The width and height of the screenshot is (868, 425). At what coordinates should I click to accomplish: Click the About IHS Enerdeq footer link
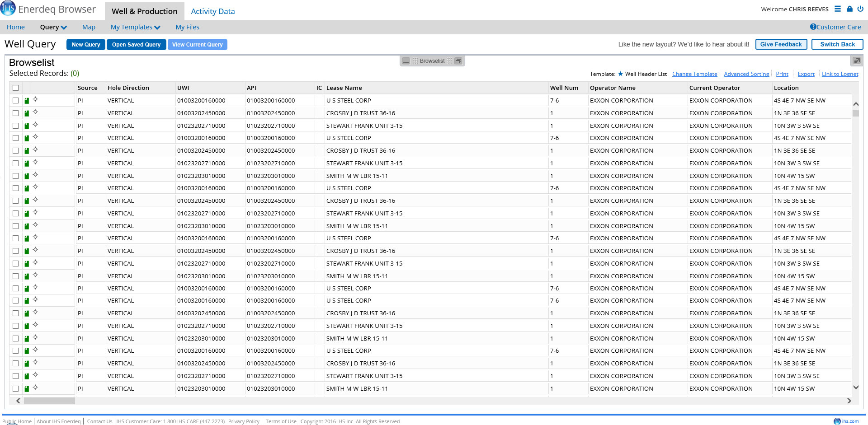[59, 421]
